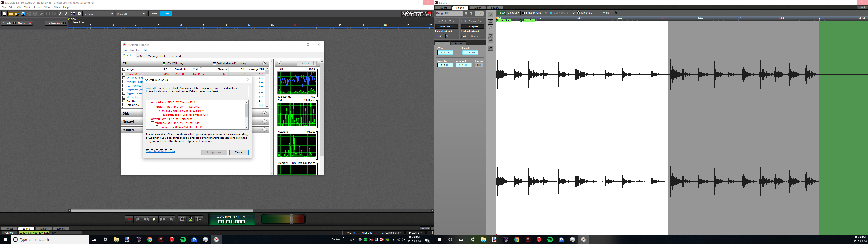This screenshot has width=868, height=244.
Task: Open a project with the folder icon
Action: [10, 14]
